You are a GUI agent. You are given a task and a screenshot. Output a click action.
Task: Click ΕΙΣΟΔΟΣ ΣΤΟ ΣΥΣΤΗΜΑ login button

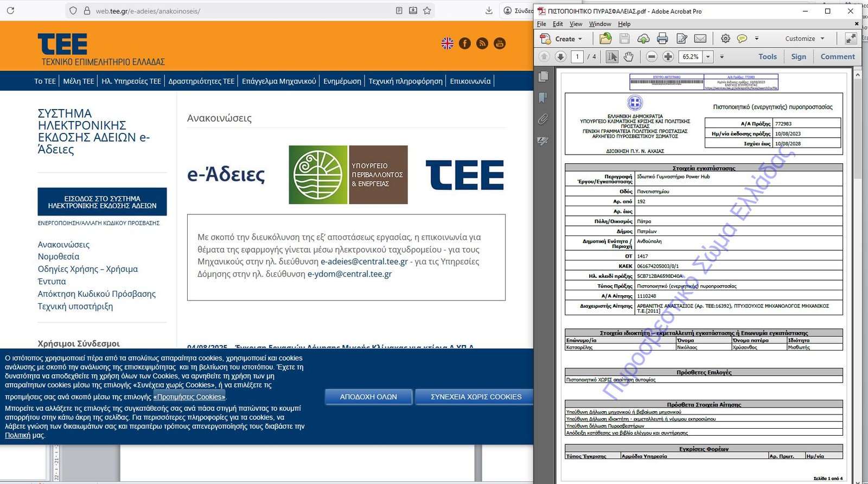click(102, 202)
